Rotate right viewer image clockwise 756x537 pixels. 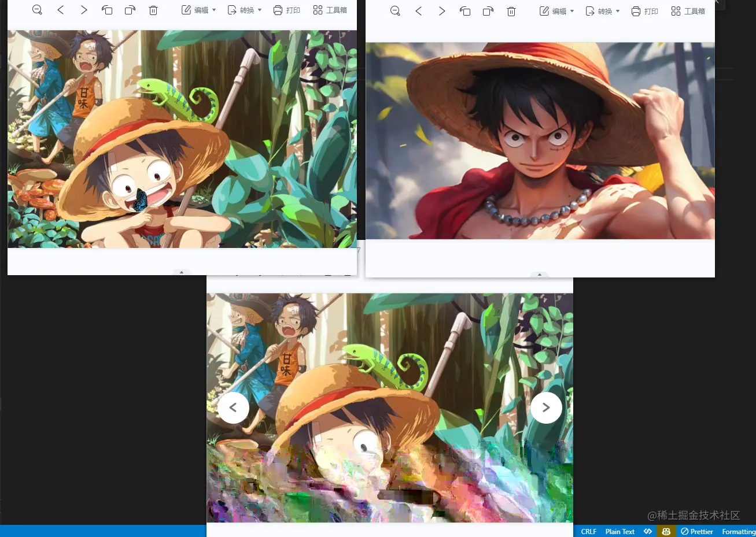point(488,11)
